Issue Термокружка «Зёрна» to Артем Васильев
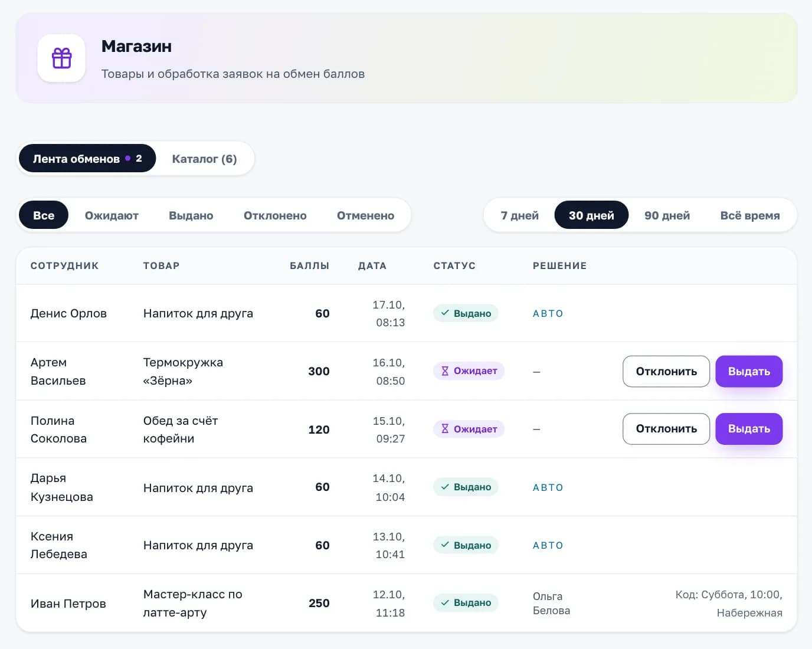 (x=749, y=371)
